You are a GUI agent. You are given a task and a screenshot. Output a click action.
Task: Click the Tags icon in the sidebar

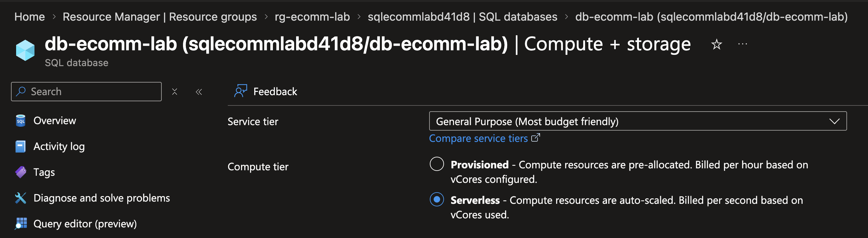click(x=21, y=172)
